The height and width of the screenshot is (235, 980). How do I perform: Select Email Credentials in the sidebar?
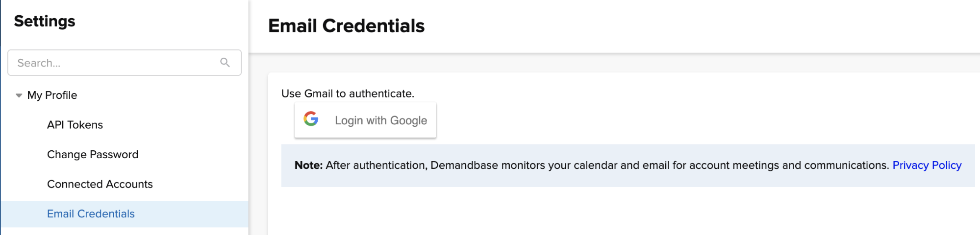[125, 214]
